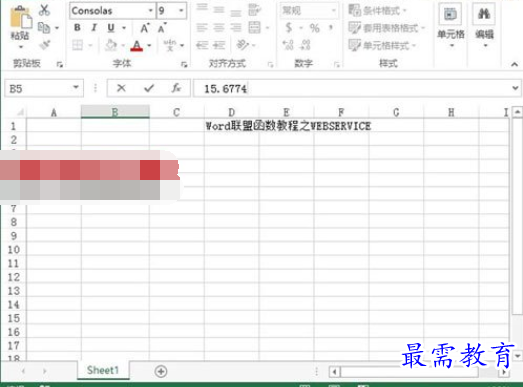The image size is (523, 387).
Task: Toggle align text left
Action: 202,28
